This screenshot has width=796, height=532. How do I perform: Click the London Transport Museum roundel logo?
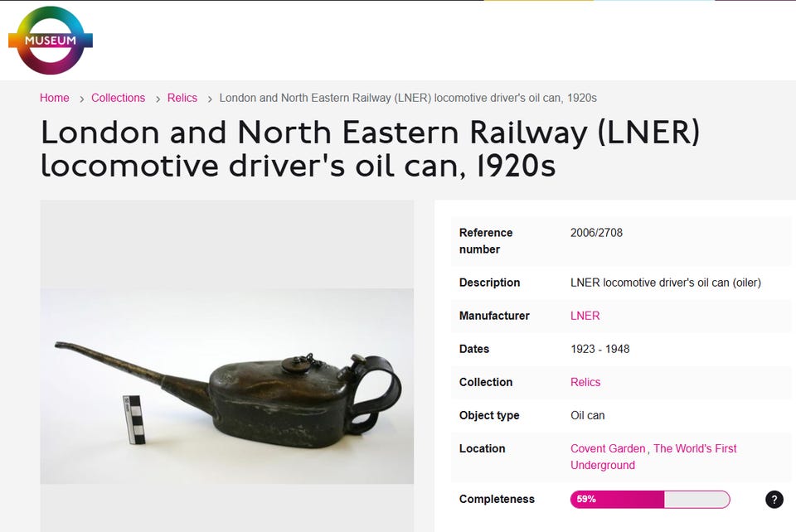click(51, 41)
